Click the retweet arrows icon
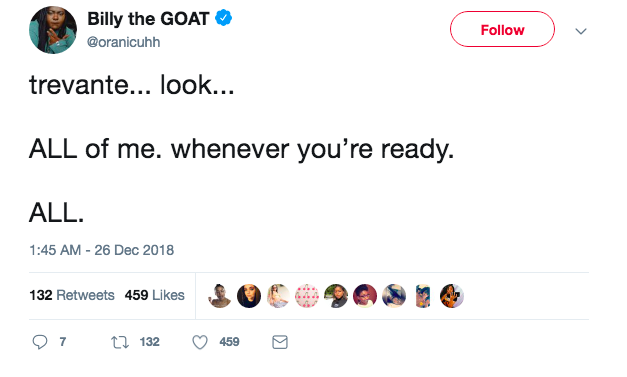The width and height of the screenshot is (627, 377). tap(120, 342)
